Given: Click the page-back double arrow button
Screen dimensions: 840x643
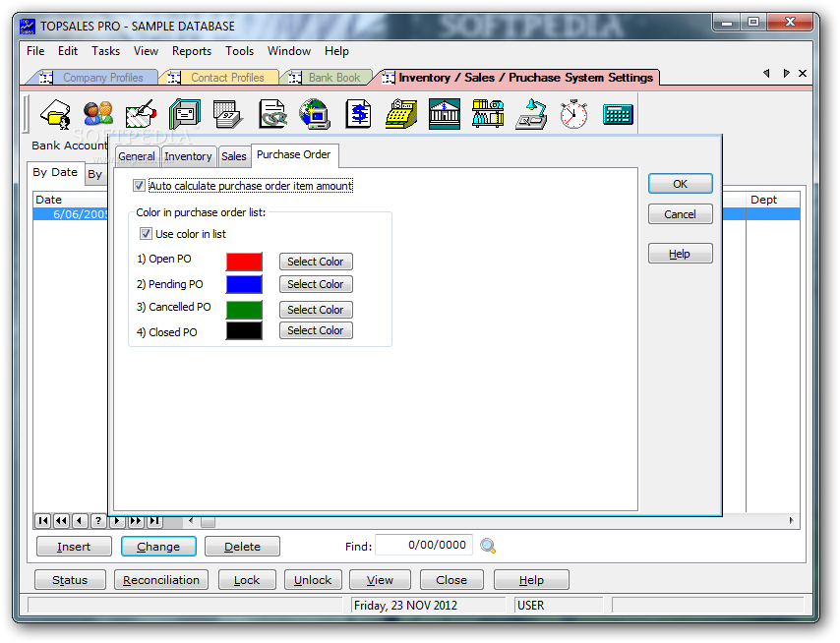Looking at the screenshot, I should coord(62,520).
